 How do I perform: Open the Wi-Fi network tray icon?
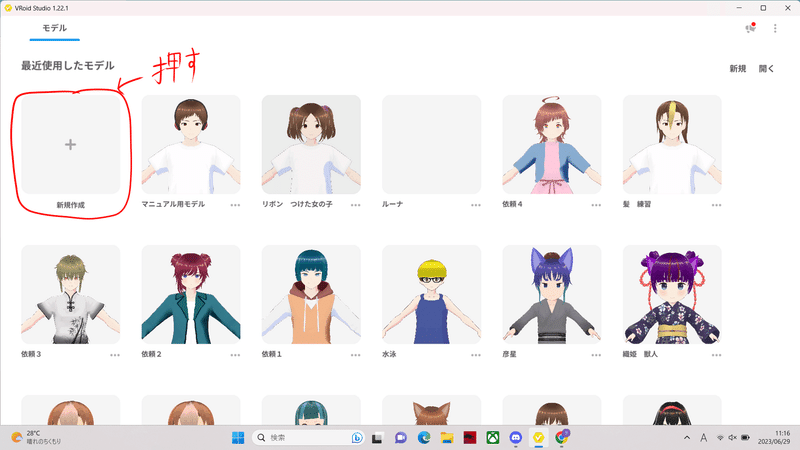720,438
